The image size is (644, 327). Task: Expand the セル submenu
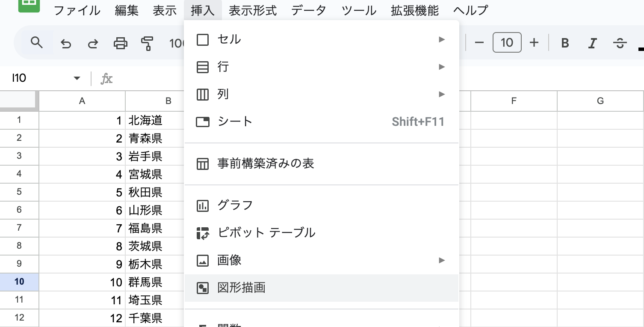[321, 39]
